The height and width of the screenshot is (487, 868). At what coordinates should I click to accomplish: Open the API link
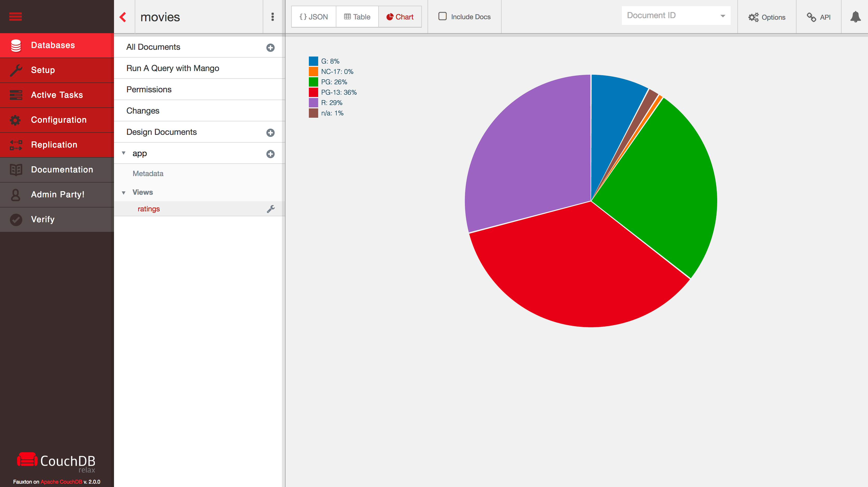819,17
